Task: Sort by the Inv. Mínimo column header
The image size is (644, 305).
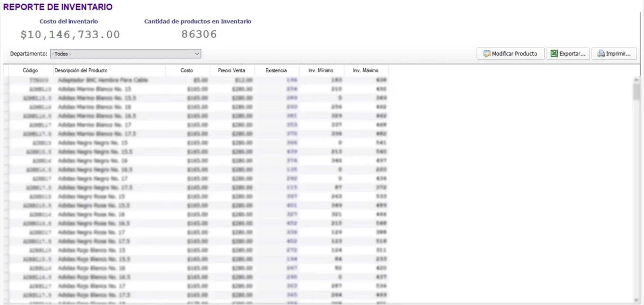Action: pyautogui.click(x=321, y=70)
